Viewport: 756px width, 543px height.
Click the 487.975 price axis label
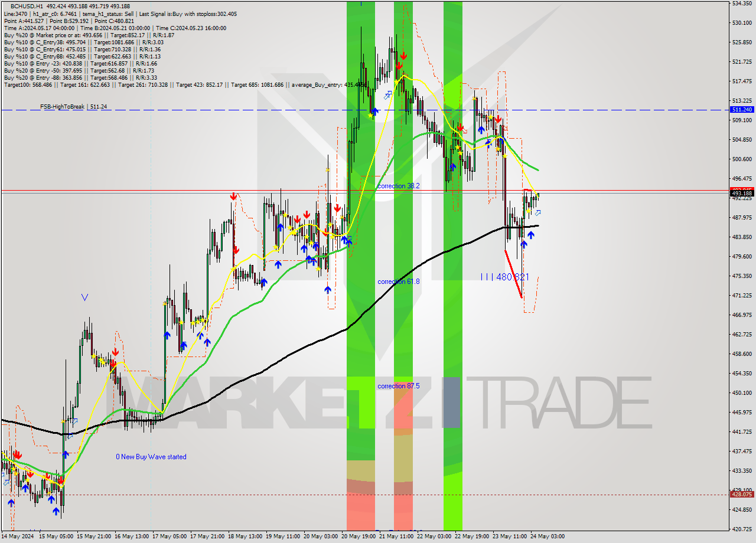click(x=742, y=217)
